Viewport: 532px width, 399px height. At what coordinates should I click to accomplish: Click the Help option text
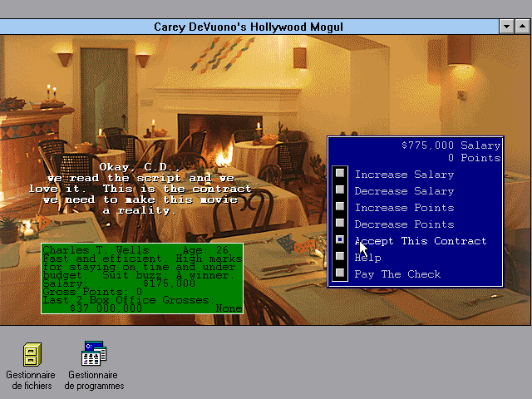coord(367,258)
